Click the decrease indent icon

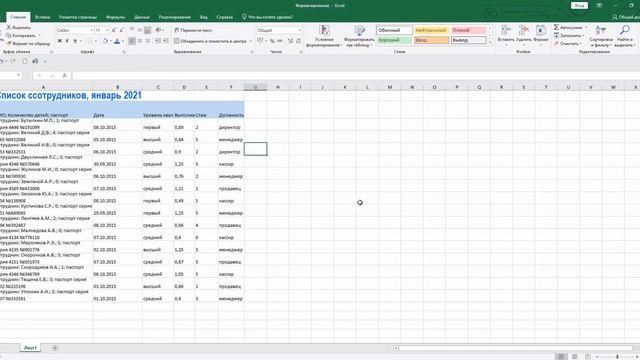(158, 41)
